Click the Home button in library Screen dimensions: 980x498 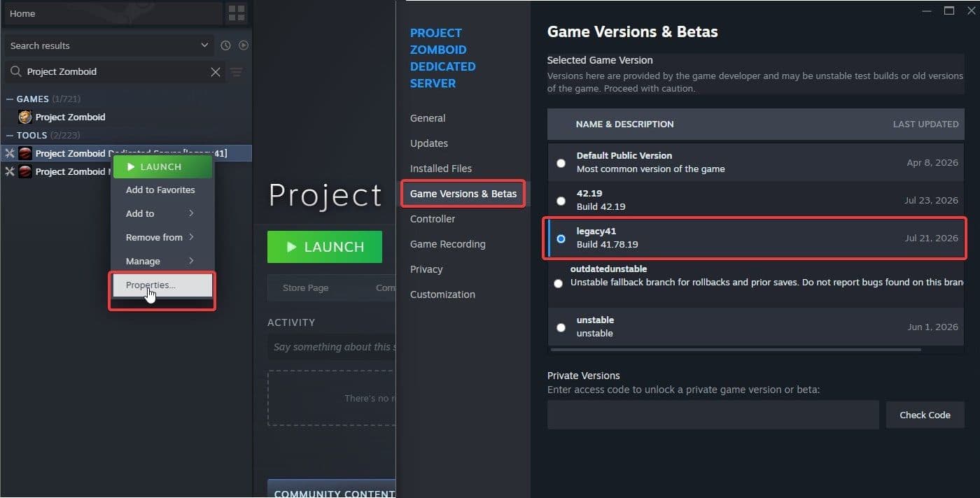[x=113, y=13]
